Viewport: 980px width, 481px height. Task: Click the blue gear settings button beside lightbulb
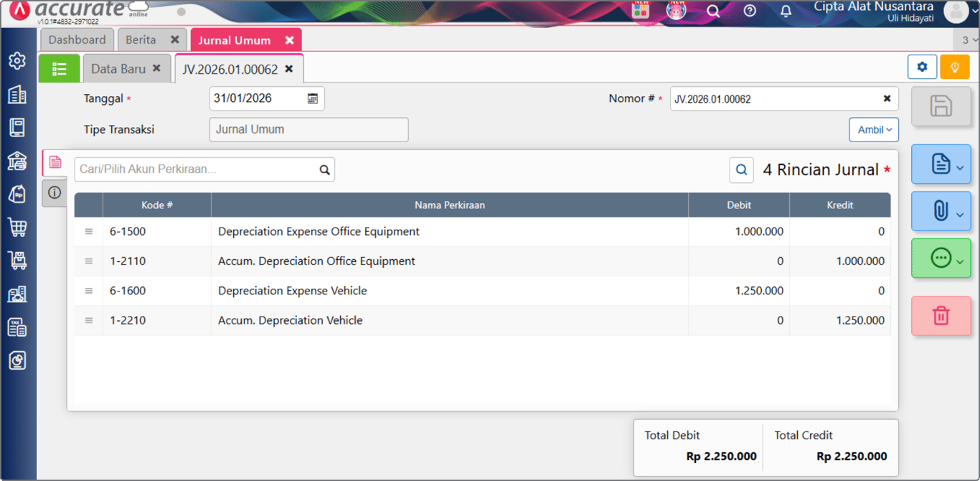tap(922, 67)
